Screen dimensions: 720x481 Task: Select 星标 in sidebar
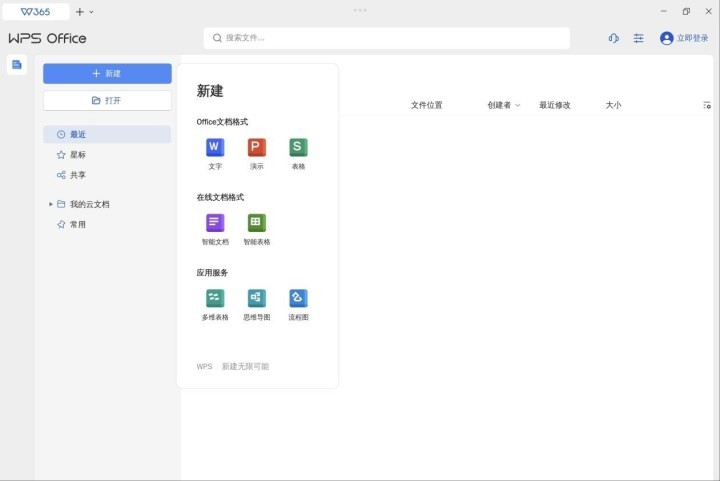tap(107, 155)
